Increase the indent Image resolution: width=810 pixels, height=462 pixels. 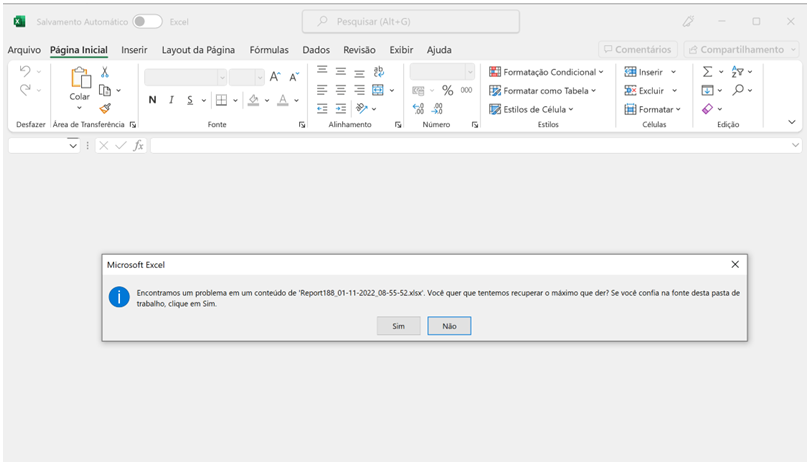pos(341,109)
